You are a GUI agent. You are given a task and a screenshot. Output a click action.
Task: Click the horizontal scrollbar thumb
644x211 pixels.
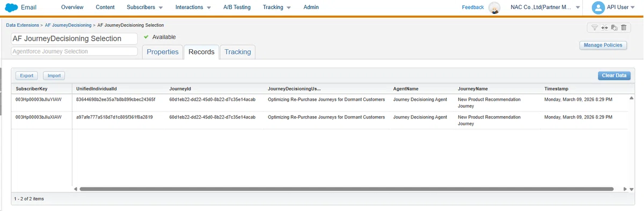tap(346, 189)
